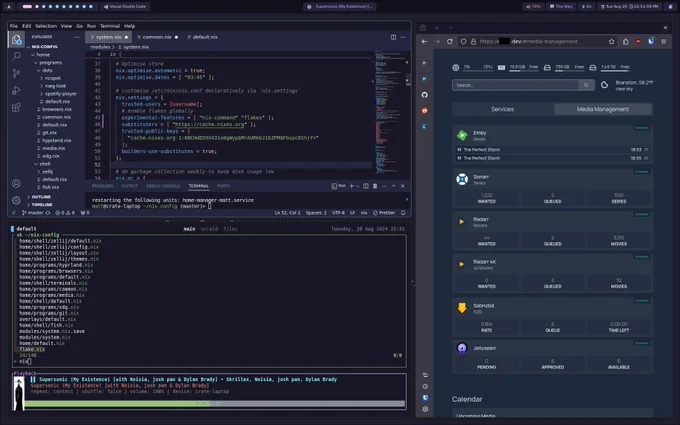
Task: Open sidebar settings gear in browser
Action: [x=425, y=409]
